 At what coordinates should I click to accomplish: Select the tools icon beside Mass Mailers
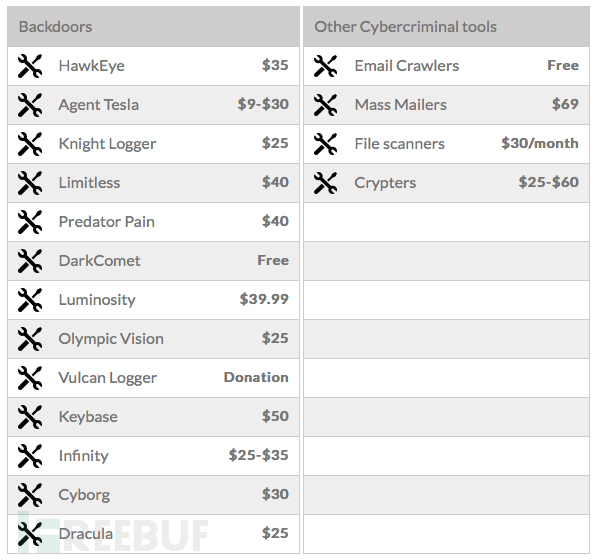[x=326, y=105]
